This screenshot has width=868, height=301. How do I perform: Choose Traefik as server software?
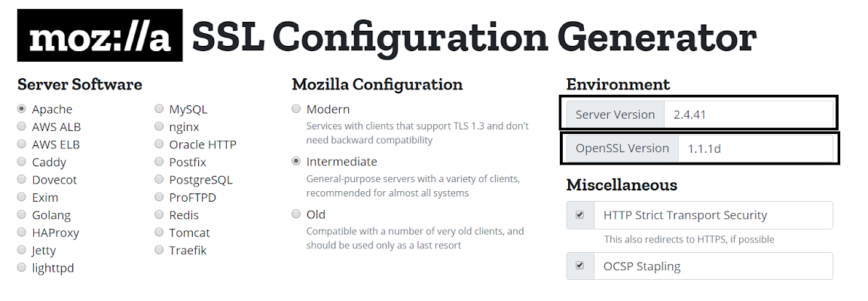(x=159, y=250)
